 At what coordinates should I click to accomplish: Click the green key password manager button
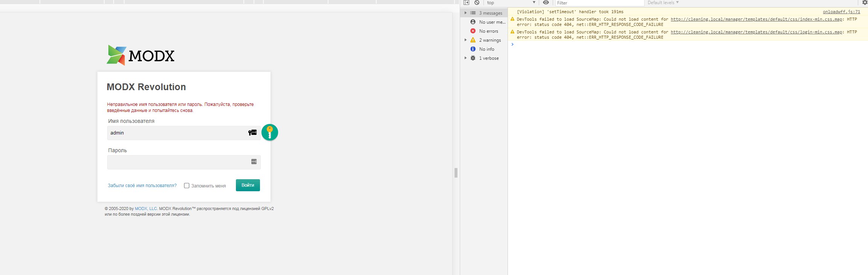270,132
